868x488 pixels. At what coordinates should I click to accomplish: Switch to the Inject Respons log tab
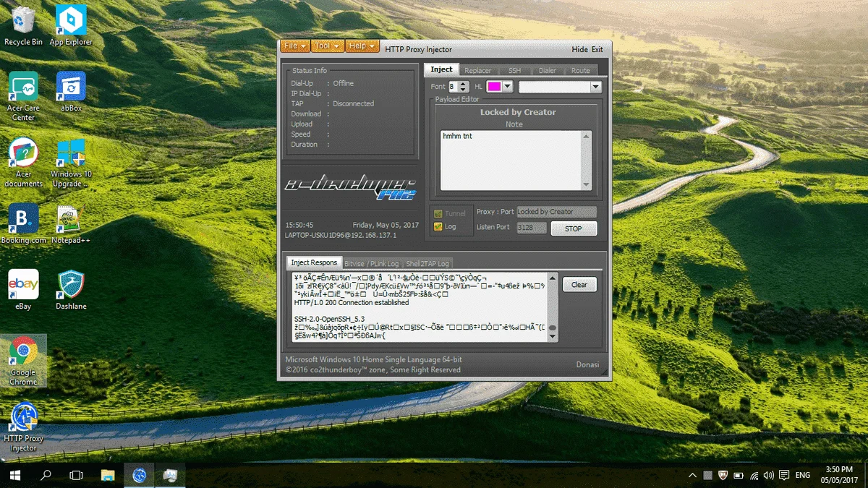click(314, 262)
